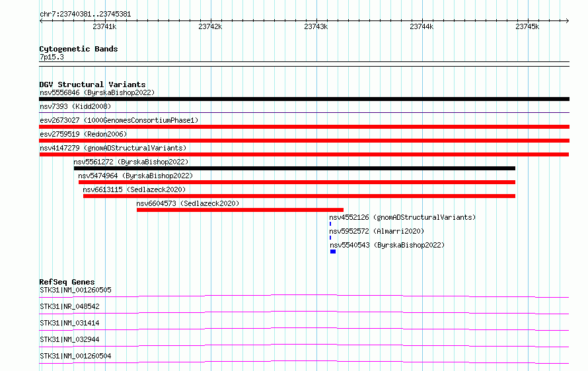Image resolution: width=588 pixels, height=371 pixels.
Task: Click the magenta STK31|NM_031414 gene line
Action: [304, 329]
